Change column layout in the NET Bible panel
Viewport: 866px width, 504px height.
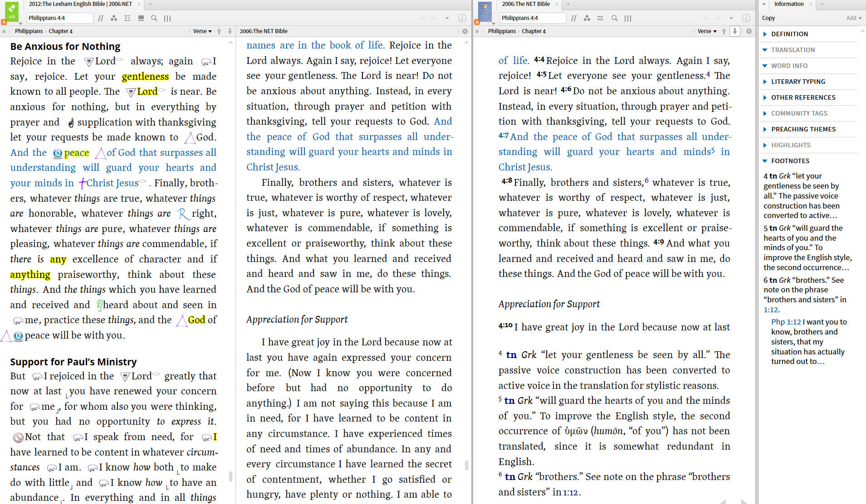tap(628, 18)
